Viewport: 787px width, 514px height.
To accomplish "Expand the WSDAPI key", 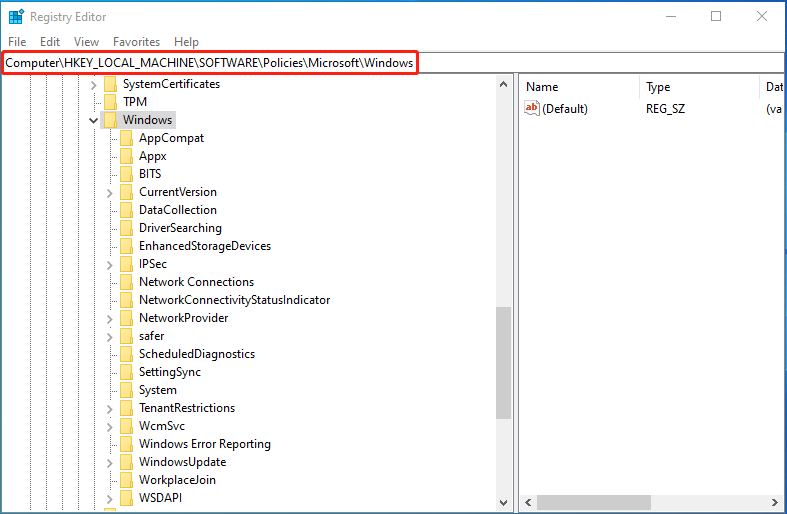I will tap(109, 498).
